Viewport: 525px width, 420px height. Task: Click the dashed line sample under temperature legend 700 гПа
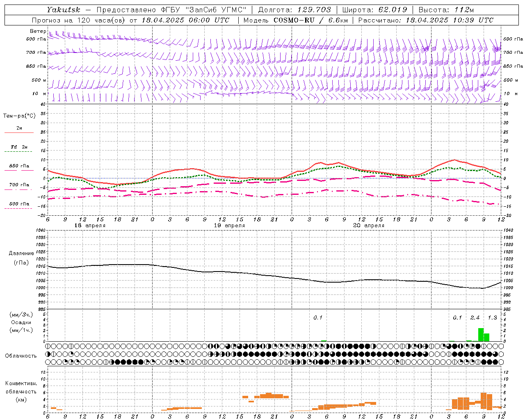18,189
